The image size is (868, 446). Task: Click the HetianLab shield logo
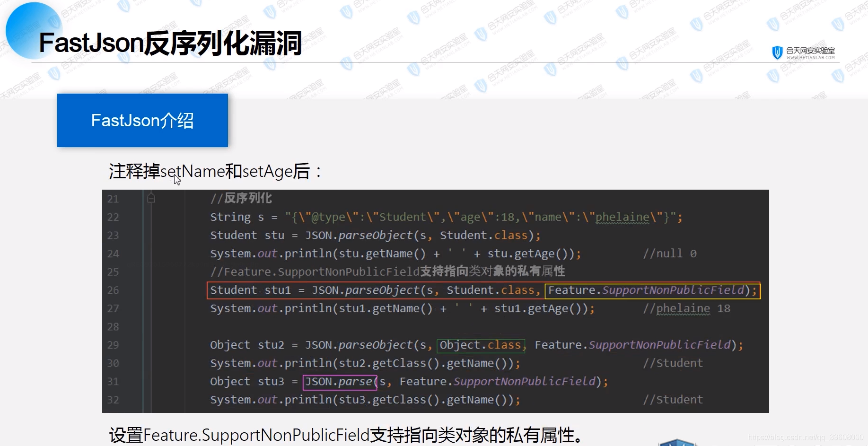[x=777, y=52]
